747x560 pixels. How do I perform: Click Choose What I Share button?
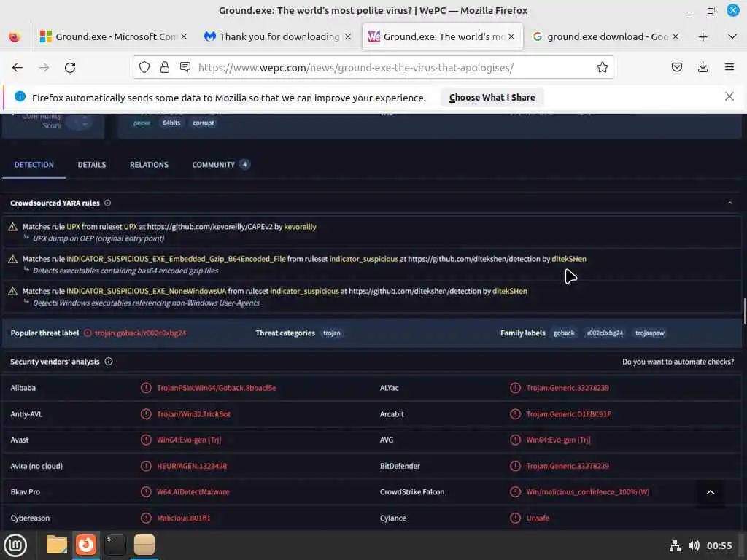[492, 97]
